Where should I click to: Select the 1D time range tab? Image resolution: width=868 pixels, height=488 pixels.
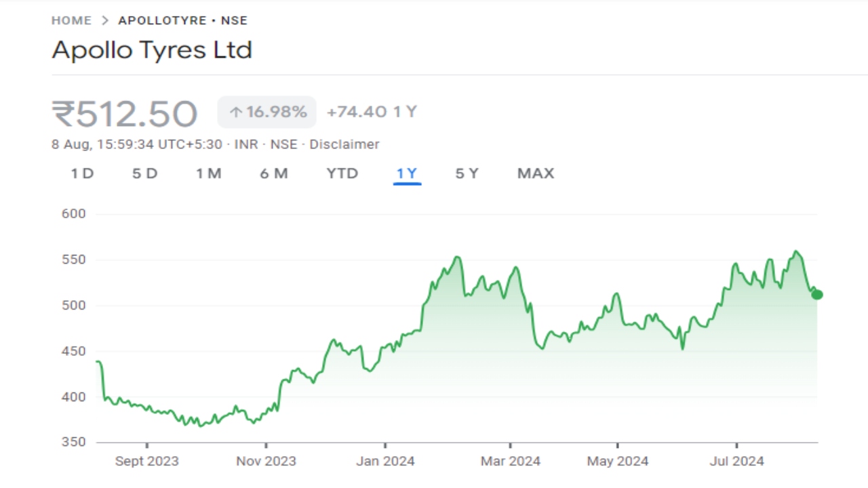pos(82,174)
